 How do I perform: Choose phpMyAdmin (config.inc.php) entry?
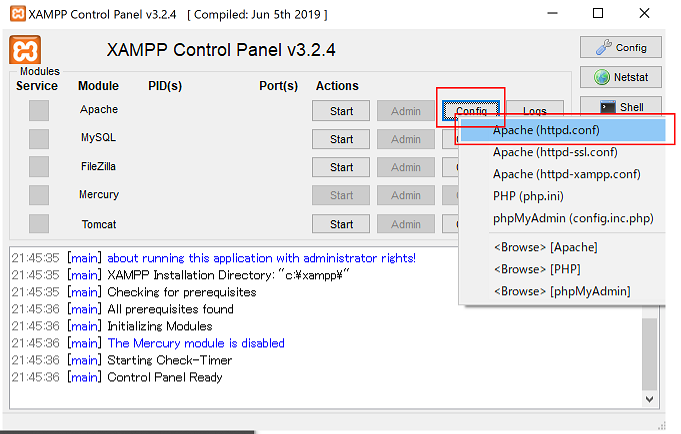(563, 218)
